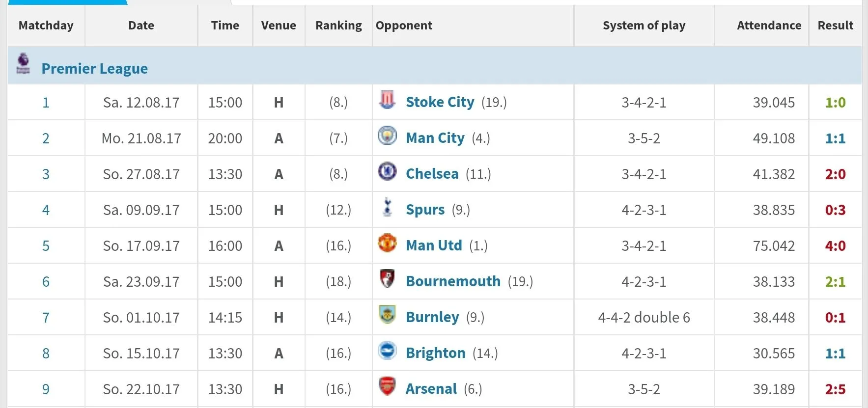868x408 pixels.
Task: Open the 4:0 Man Utd result
Action: pos(835,246)
